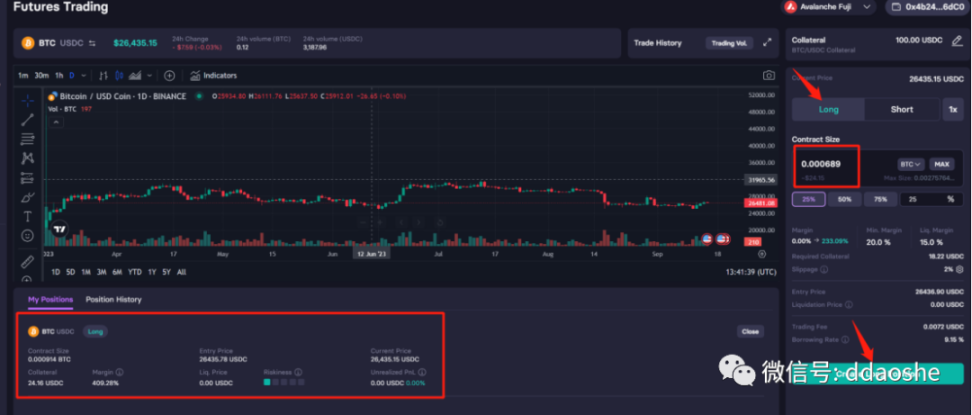Select the crosshair cursor tool
This screenshot has width=972, height=415.
pyautogui.click(x=27, y=100)
